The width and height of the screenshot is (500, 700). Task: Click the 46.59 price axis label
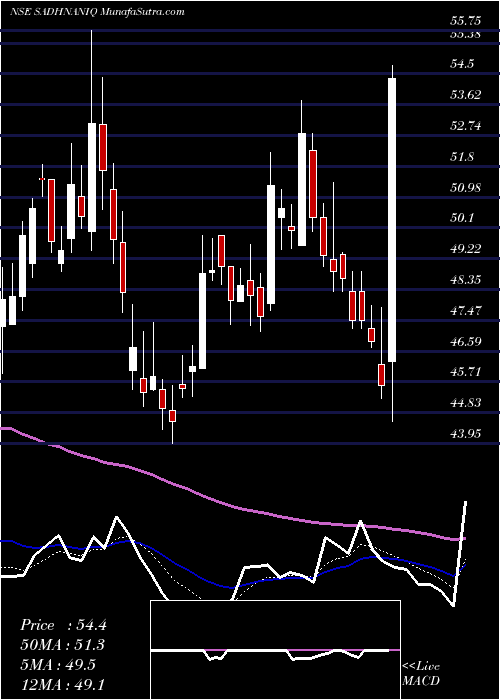click(x=466, y=342)
